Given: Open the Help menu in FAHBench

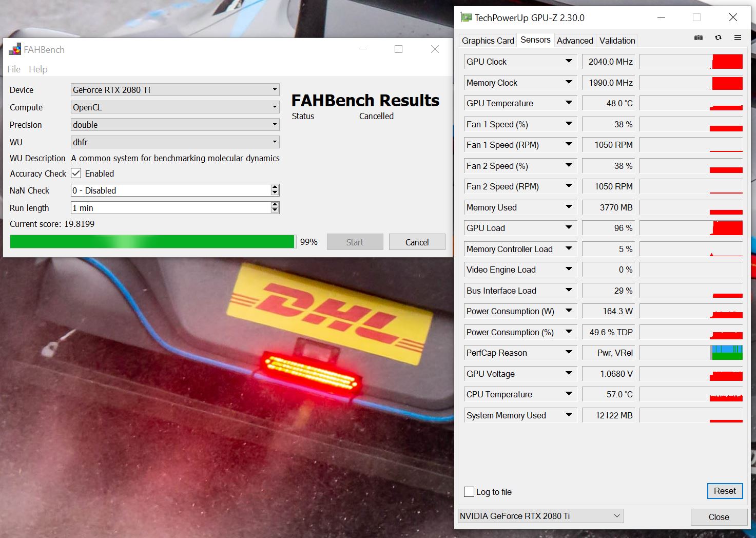Looking at the screenshot, I should coord(38,69).
